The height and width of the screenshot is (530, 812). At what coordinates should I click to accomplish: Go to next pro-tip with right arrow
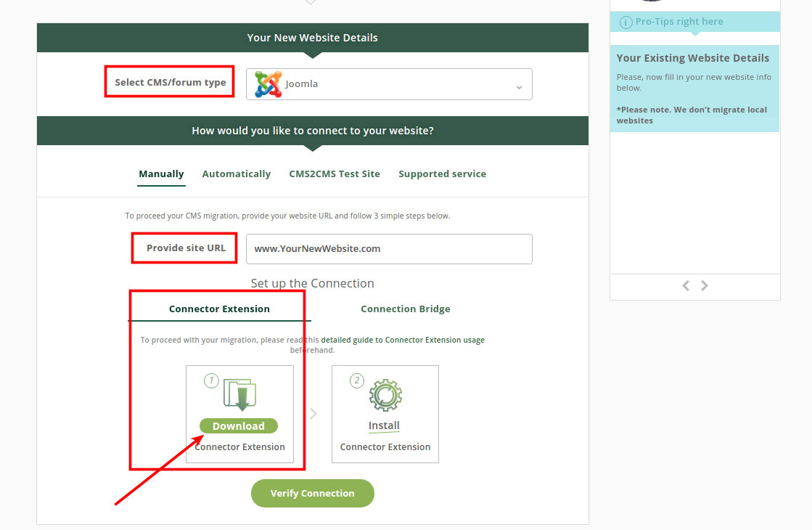coord(705,285)
